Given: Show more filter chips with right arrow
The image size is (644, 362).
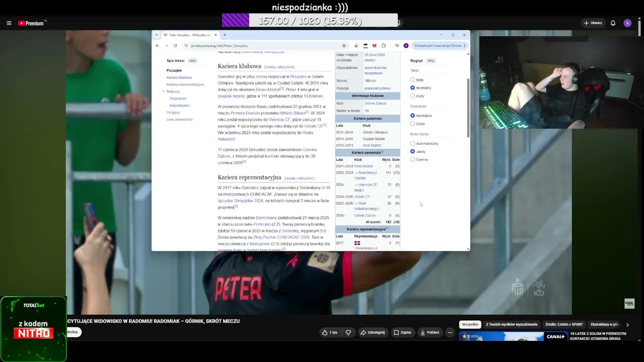Looking at the screenshot, I should 627,325.
